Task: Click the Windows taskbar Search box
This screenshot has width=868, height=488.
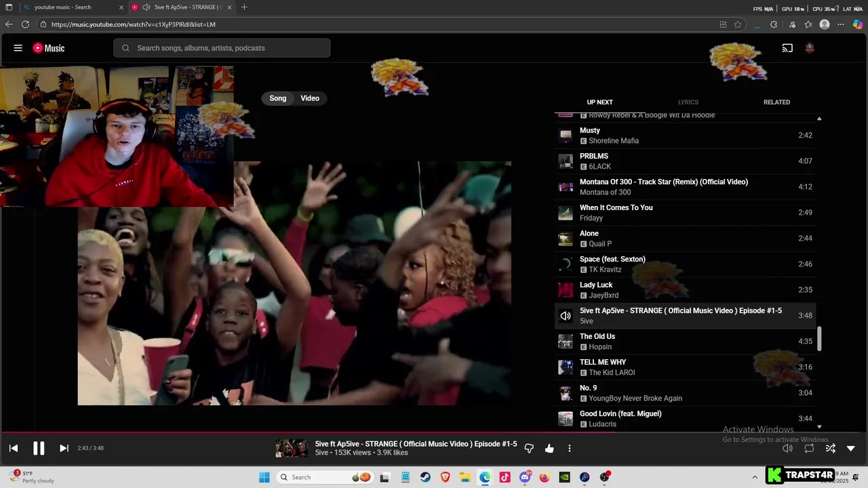Action: click(325, 477)
